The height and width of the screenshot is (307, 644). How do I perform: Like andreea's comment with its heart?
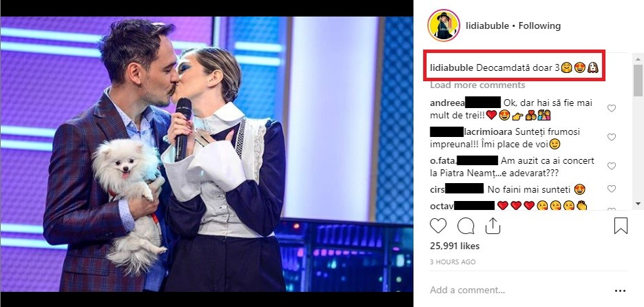[612, 108]
